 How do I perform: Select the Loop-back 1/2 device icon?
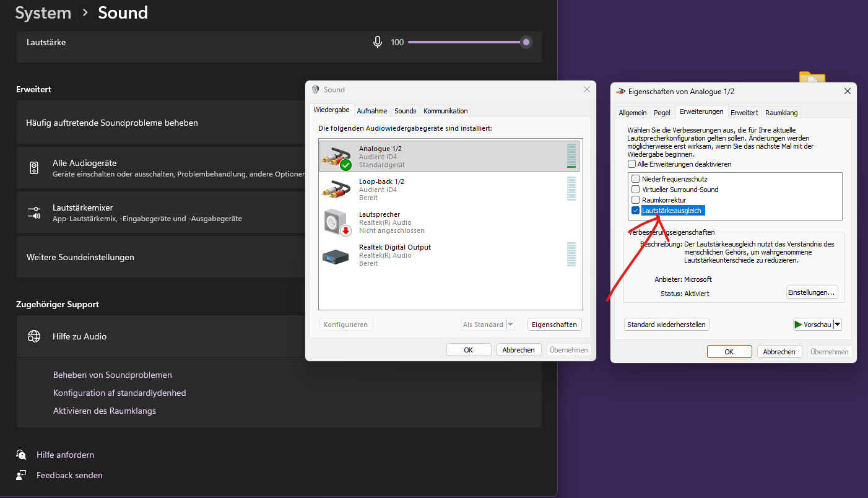(x=336, y=190)
